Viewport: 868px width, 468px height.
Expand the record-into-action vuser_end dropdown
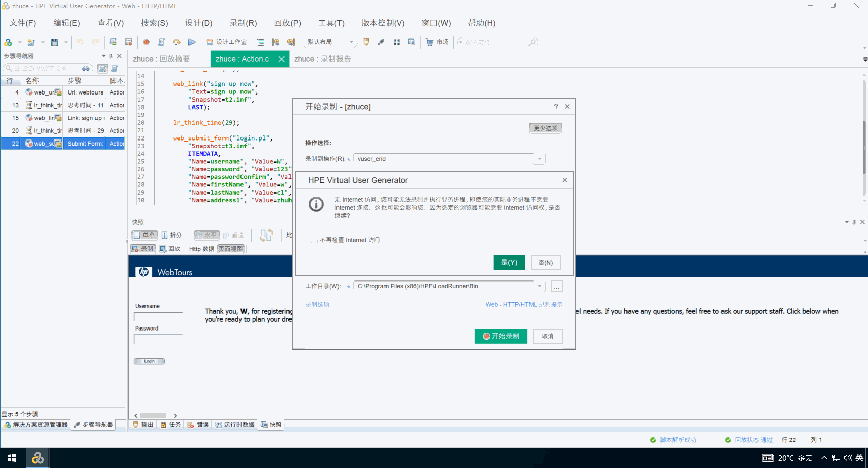tap(540, 159)
